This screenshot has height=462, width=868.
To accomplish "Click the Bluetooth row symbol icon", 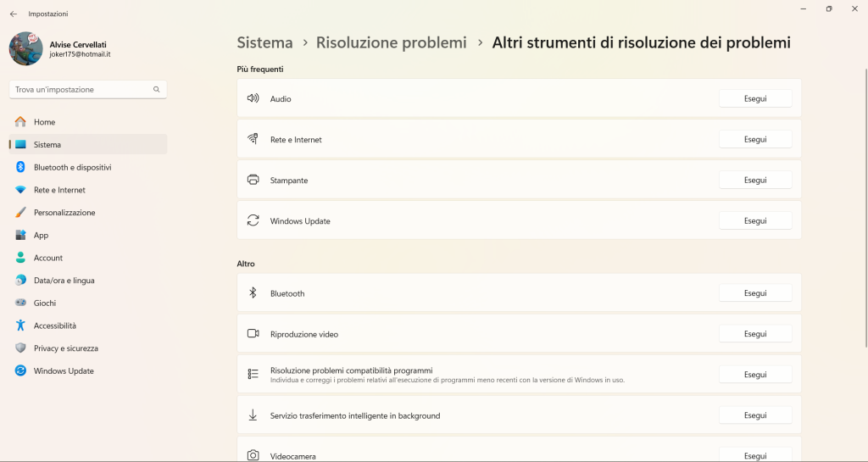I will pyautogui.click(x=253, y=292).
